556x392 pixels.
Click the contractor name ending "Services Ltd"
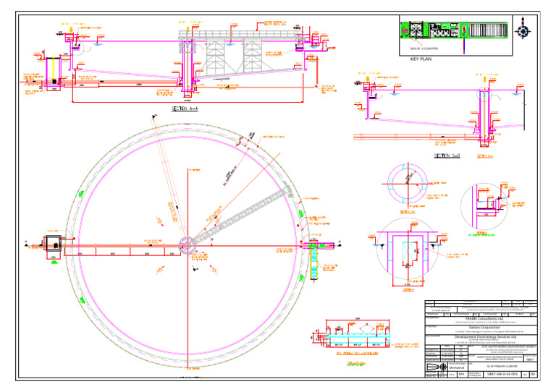click(x=484, y=337)
